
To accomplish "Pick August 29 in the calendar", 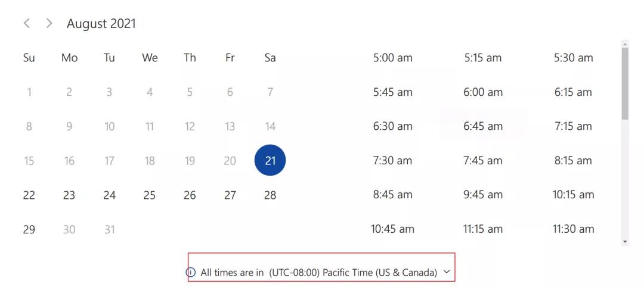I will 29,229.
